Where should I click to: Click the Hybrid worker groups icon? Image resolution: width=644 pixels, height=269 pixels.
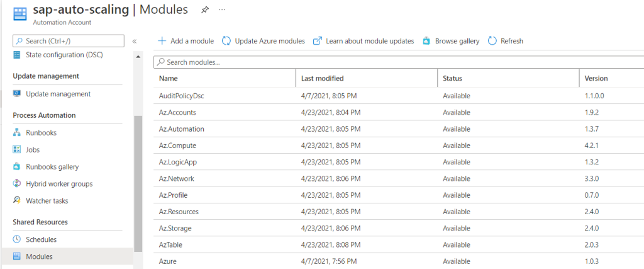point(17,183)
